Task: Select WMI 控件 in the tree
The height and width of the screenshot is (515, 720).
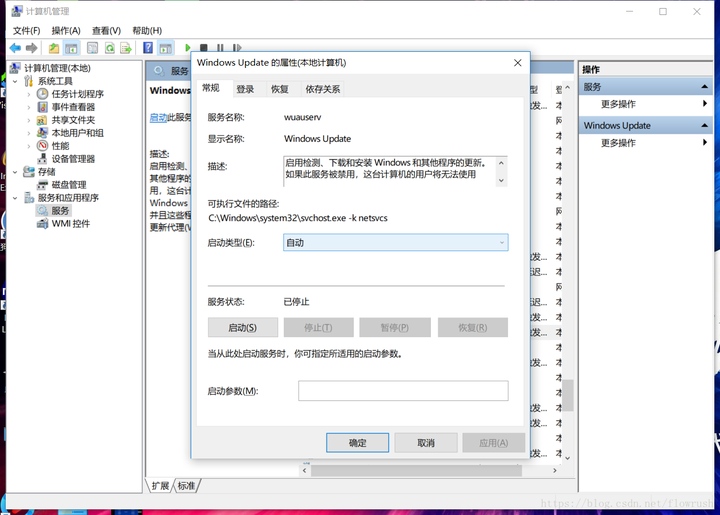Action: (x=71, y=224)
